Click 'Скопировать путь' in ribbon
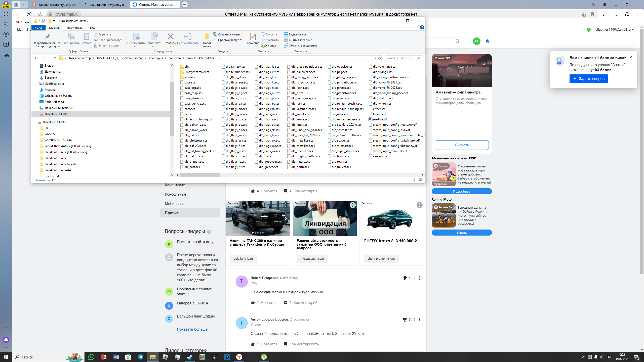 click(108, 40)
